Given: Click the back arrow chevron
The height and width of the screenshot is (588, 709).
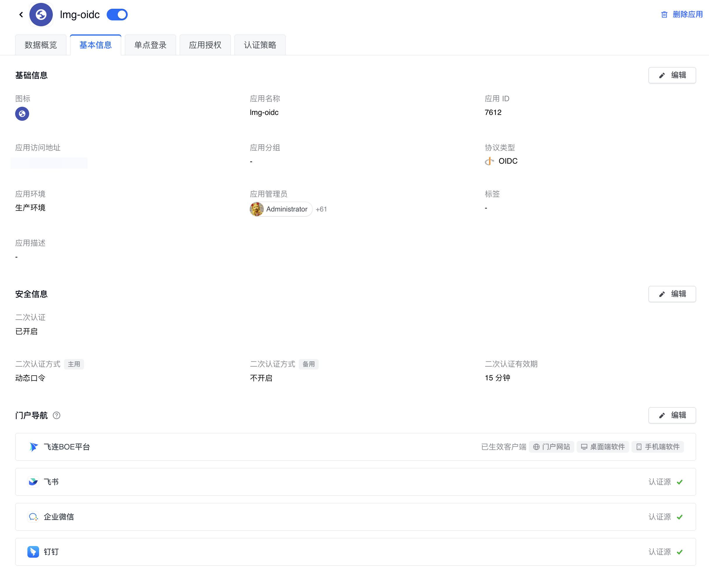Looking at the screenshot, I should [x=21, y=15].
